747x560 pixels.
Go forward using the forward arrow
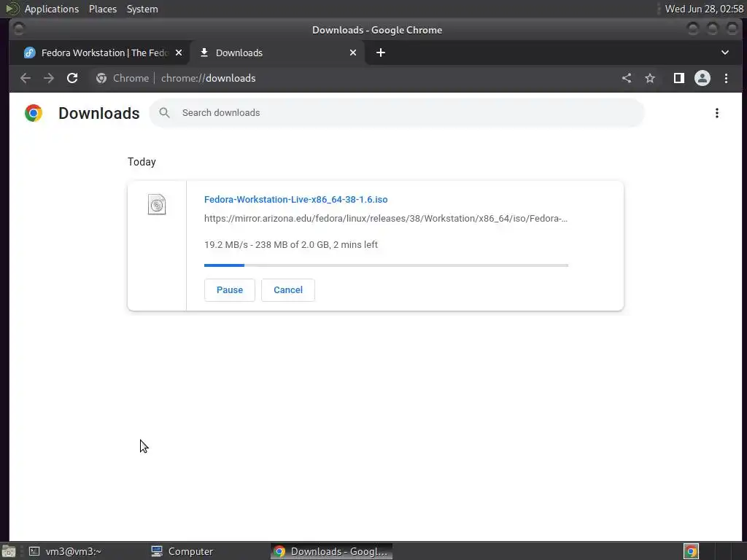coord(49,78)
